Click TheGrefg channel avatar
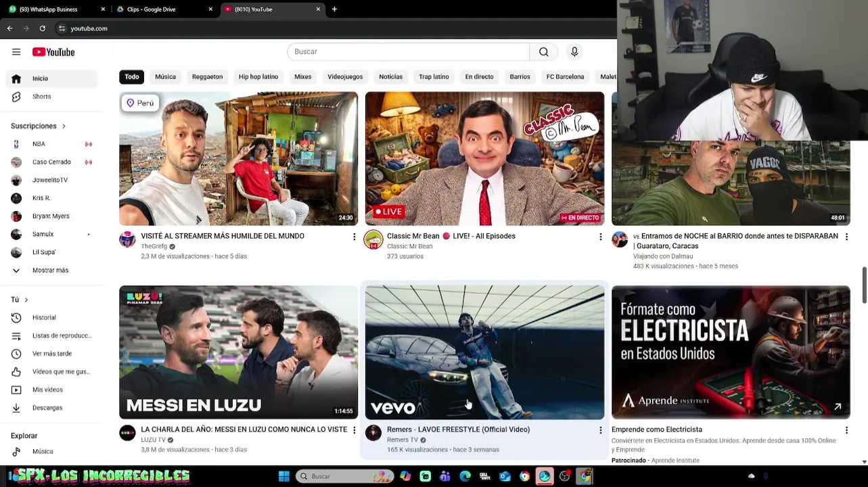The width and height of the screenshot is (868, 487). click(127, 239)
